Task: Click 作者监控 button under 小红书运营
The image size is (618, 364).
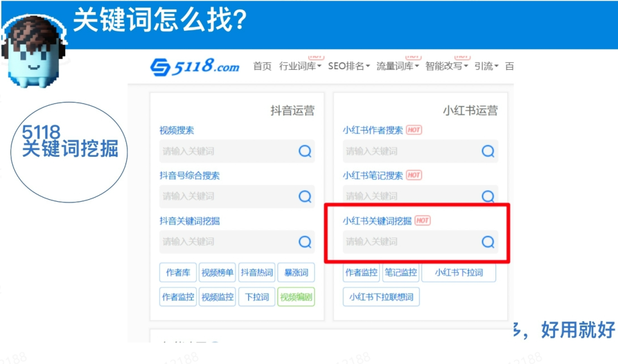Action: click(x=362, y=272)
